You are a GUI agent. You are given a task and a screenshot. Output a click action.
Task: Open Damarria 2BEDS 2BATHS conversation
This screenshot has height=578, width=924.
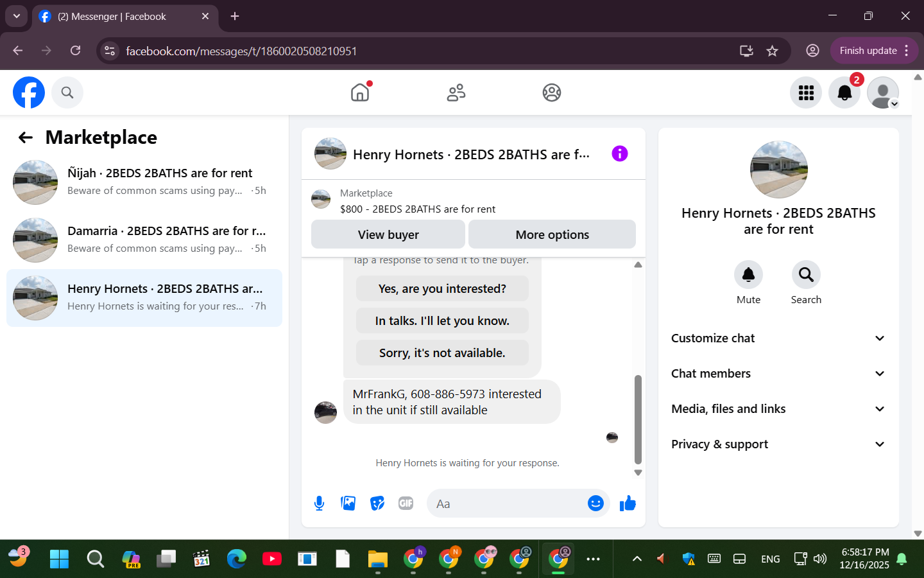[144, 240]
